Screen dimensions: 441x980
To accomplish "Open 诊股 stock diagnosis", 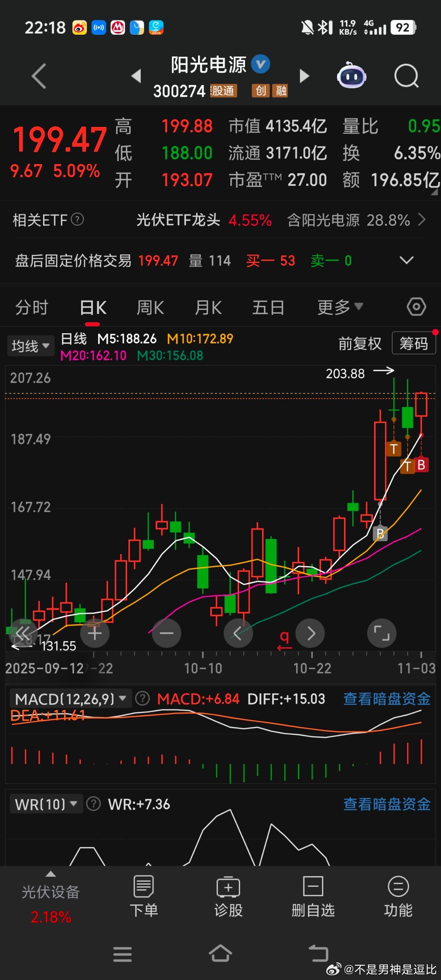I will coord(228,897).
